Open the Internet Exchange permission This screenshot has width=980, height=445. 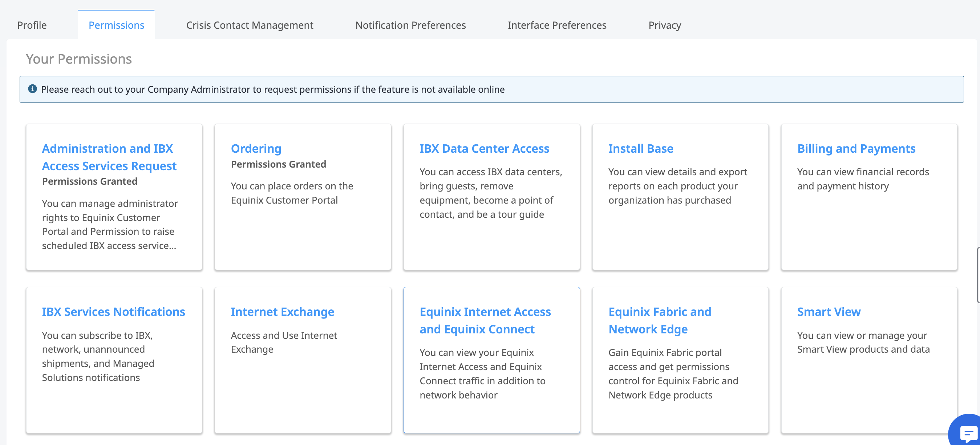coord(282,312)
